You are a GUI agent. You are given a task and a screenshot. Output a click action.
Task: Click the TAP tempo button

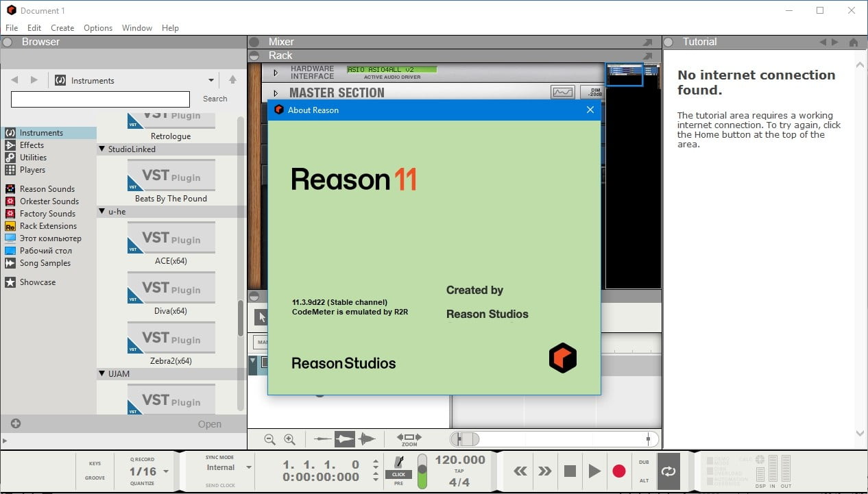(459, 472)
